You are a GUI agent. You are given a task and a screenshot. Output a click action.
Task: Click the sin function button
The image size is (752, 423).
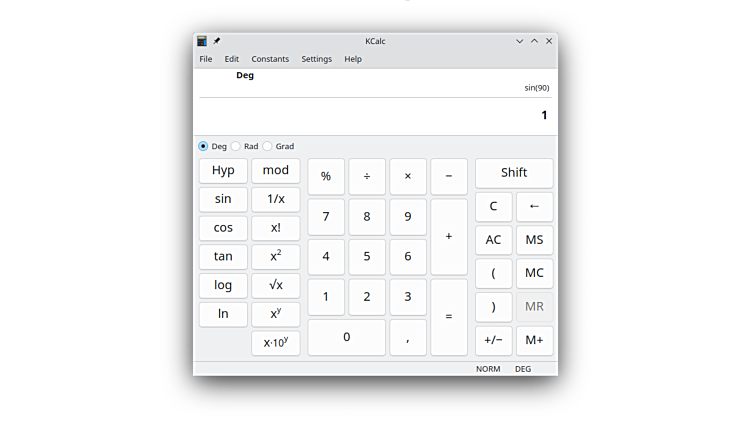(223, 199)
